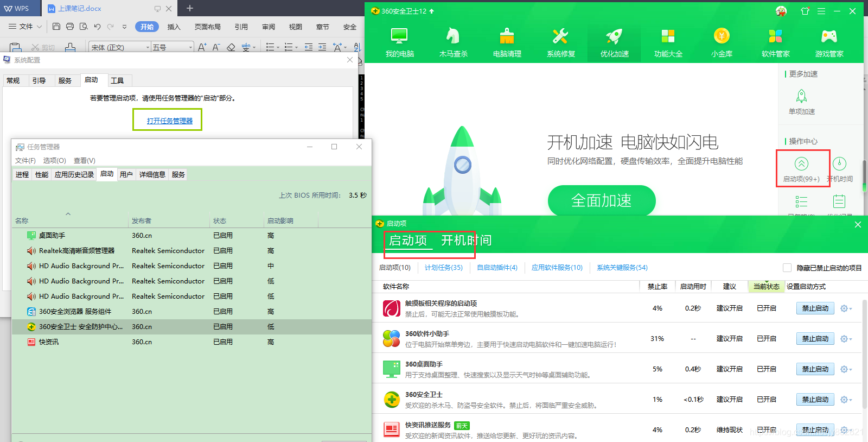
Task: Open 木马查杀 trojan scan icon
Action: (x=453, y=43)
